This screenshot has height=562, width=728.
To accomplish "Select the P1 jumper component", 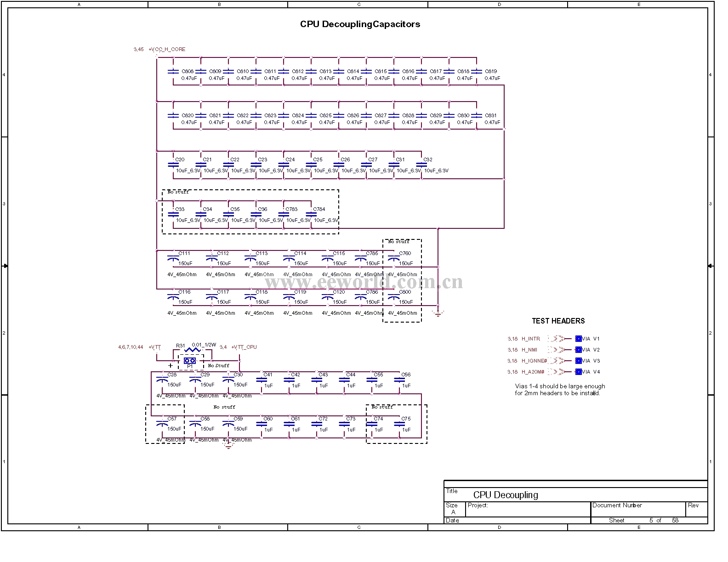I will [190, 361].
